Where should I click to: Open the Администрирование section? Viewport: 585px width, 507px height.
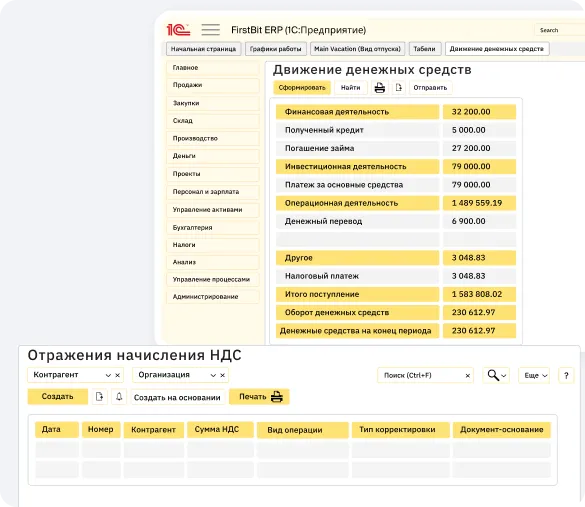213,297
